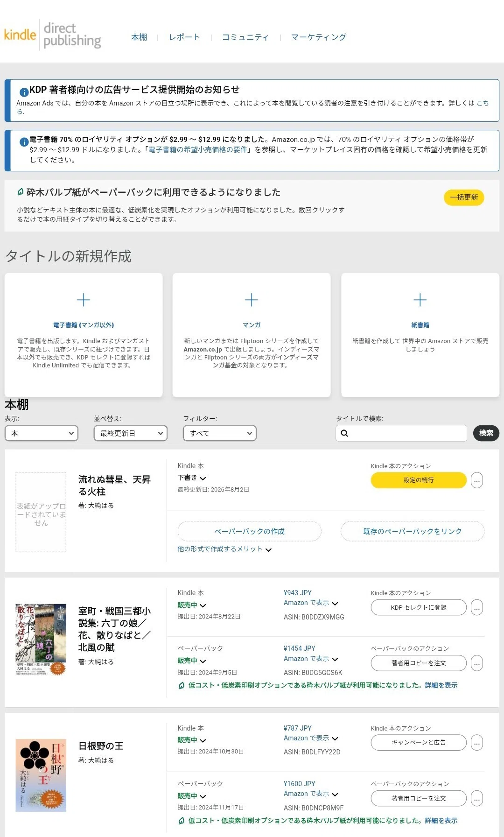Expand 他の形式で作成するメリット
This screenshot has height=837, width=504.
pyautogui.click(x=224, y=549)
